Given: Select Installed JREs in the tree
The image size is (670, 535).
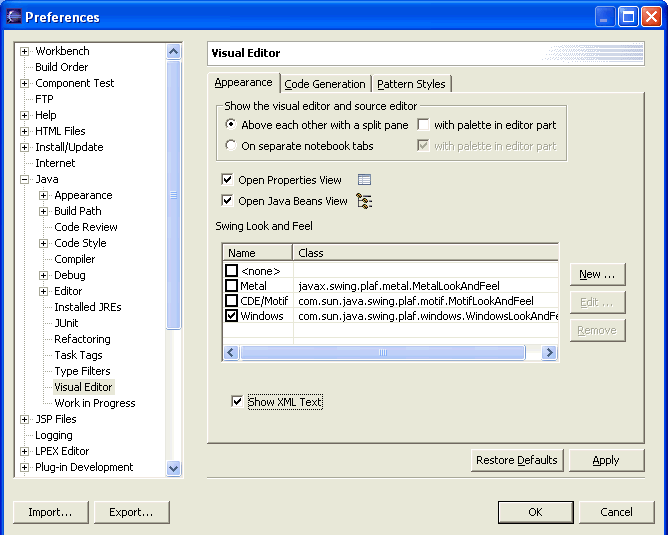Looking at the screenshot, I should coord(88,307).
